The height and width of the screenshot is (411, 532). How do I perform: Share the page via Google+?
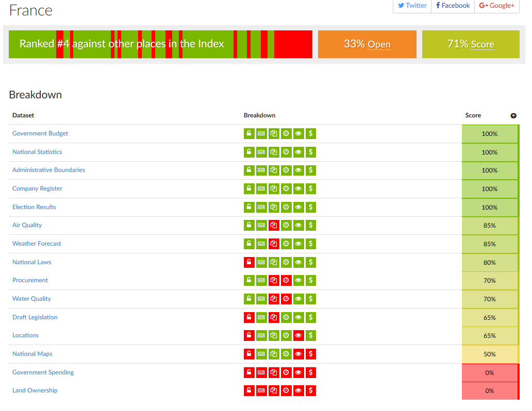click(x=496, y=6)
